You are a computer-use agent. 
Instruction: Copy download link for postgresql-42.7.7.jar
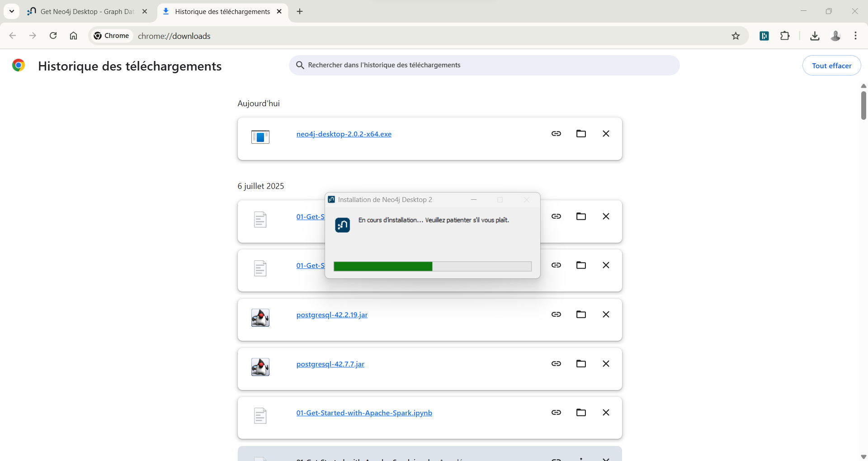[556, 364]
